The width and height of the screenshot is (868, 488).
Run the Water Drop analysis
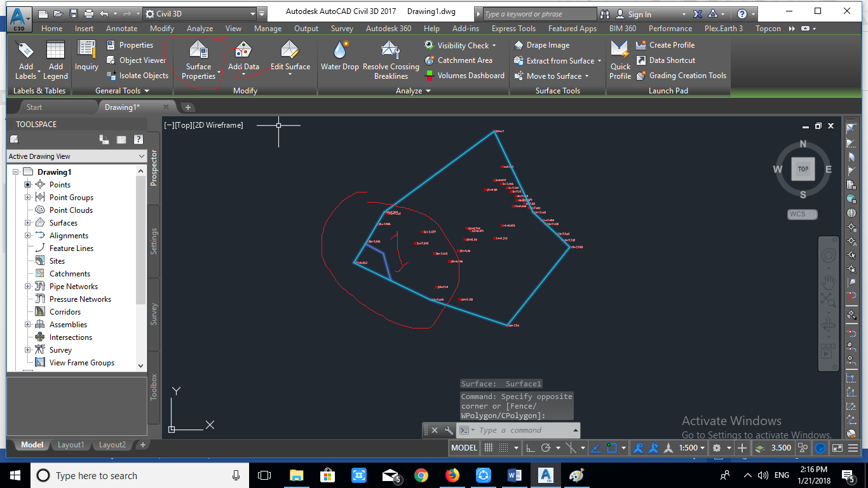340,55
